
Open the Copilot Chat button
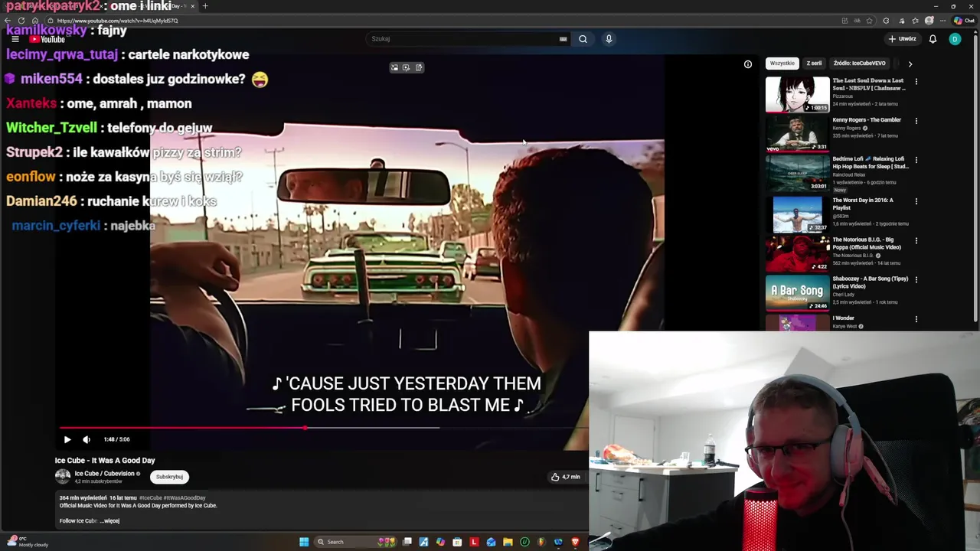coord(964,21)
